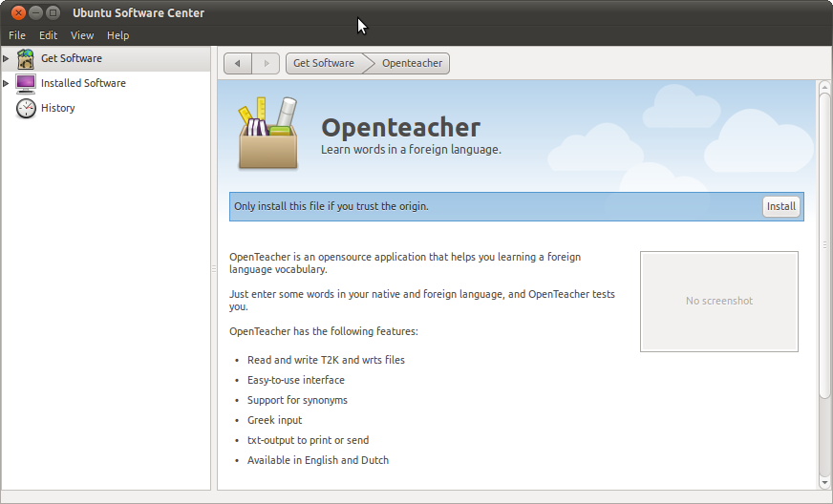Viewport: 833px width, 504px height.
Task: Maximize the Software Center window
Action: 53,12
